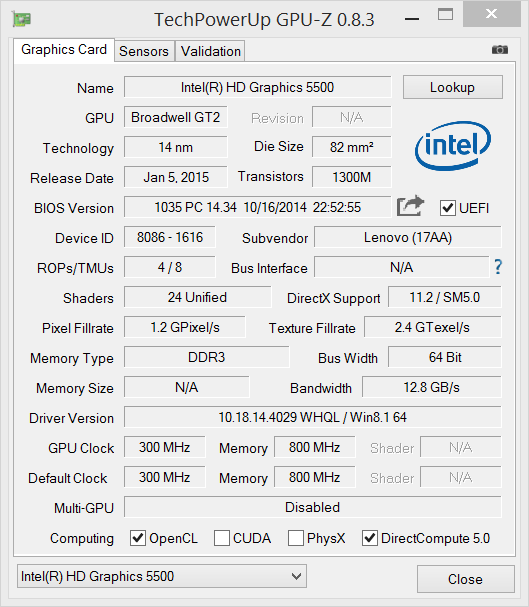This screenshot has height=607, width=529.
Task: Click the Close button at bottom
Action: point(466,579)
